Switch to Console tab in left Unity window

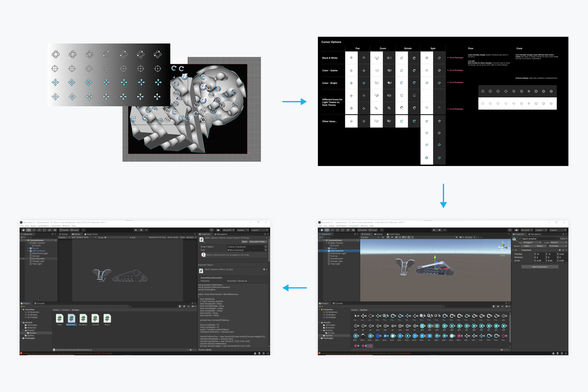(40, 303)
